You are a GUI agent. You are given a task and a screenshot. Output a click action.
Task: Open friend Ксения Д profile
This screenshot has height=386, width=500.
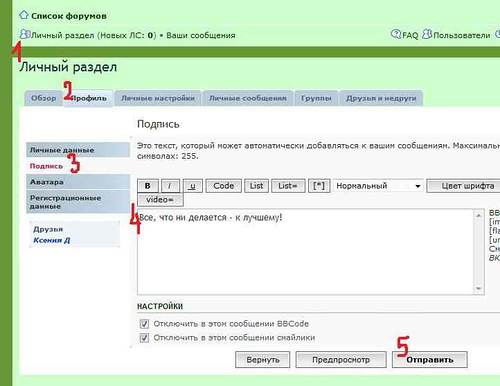click(x=51, y=240)
